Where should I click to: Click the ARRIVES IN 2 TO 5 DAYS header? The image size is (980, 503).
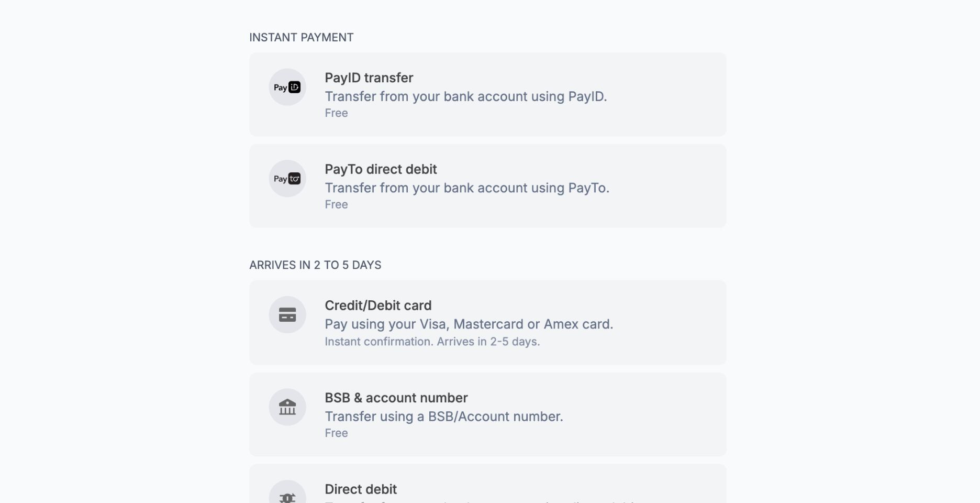pyautogui.click(x=315, y=265)
